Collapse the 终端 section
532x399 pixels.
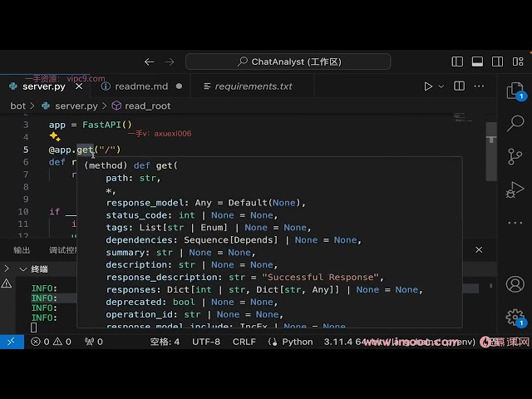[x=23, y=269]
